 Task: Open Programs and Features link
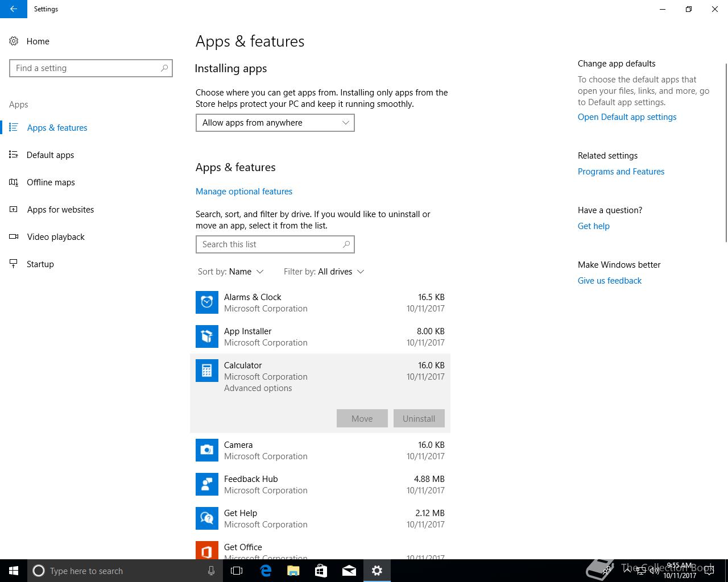(x=621, y=172)
